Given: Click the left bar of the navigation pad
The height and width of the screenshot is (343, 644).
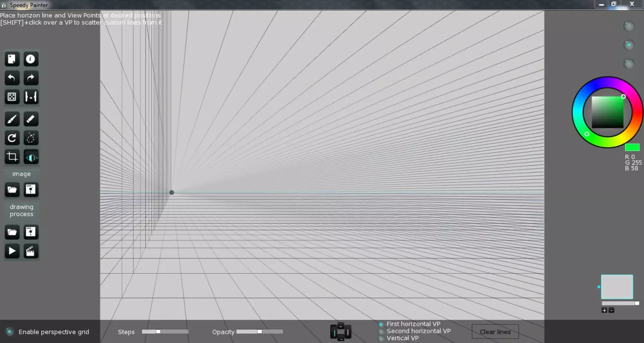Looking at the screenshot, I should point(334,333).
